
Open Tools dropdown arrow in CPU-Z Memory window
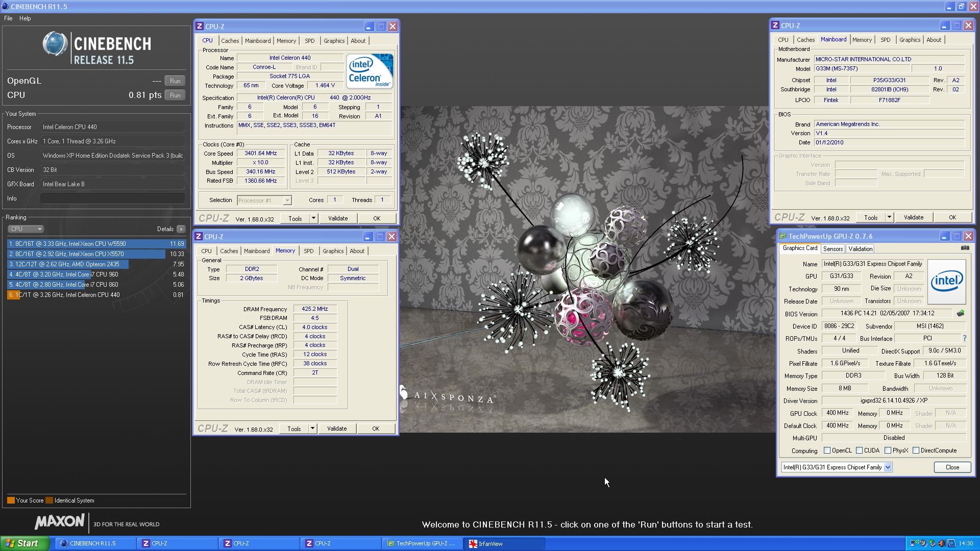click(x=312, y=429)
